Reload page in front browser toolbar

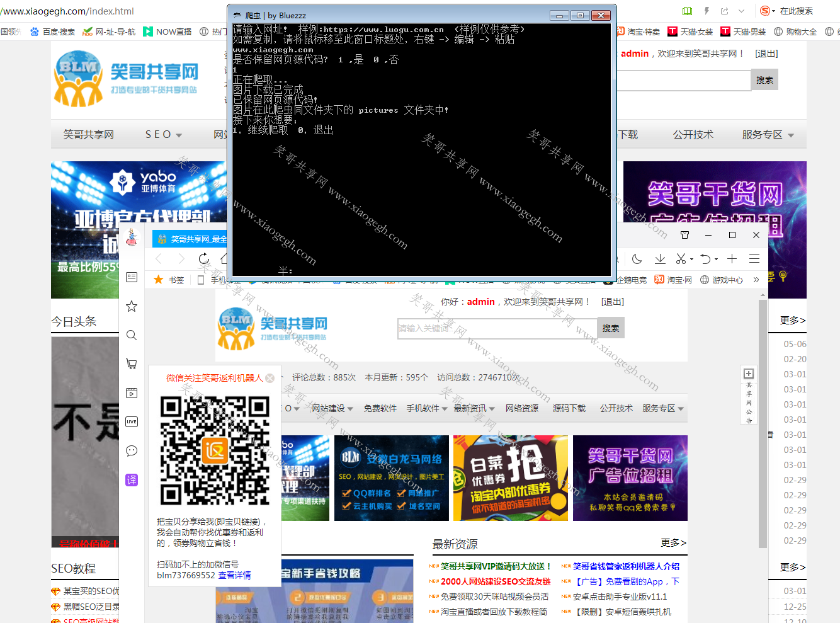tap(204, 259)
